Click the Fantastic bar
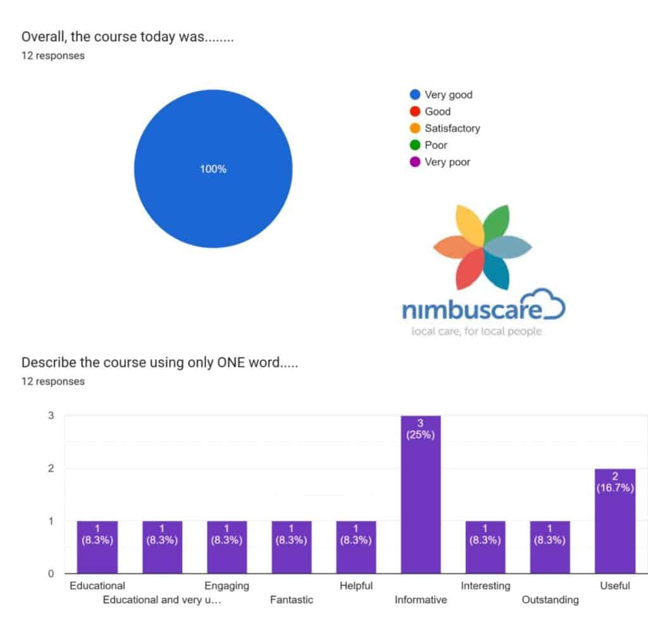The image size is (648, 644). [291, 547]
